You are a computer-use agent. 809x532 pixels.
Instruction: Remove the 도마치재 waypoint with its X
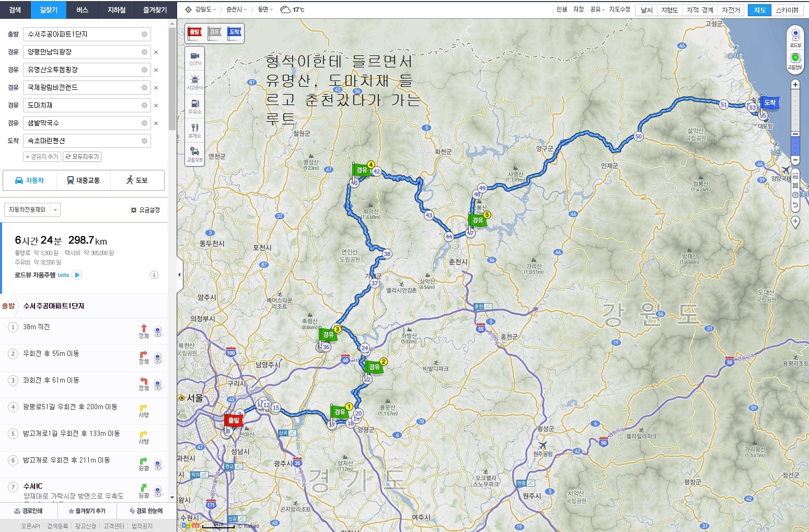click(156, 106)
